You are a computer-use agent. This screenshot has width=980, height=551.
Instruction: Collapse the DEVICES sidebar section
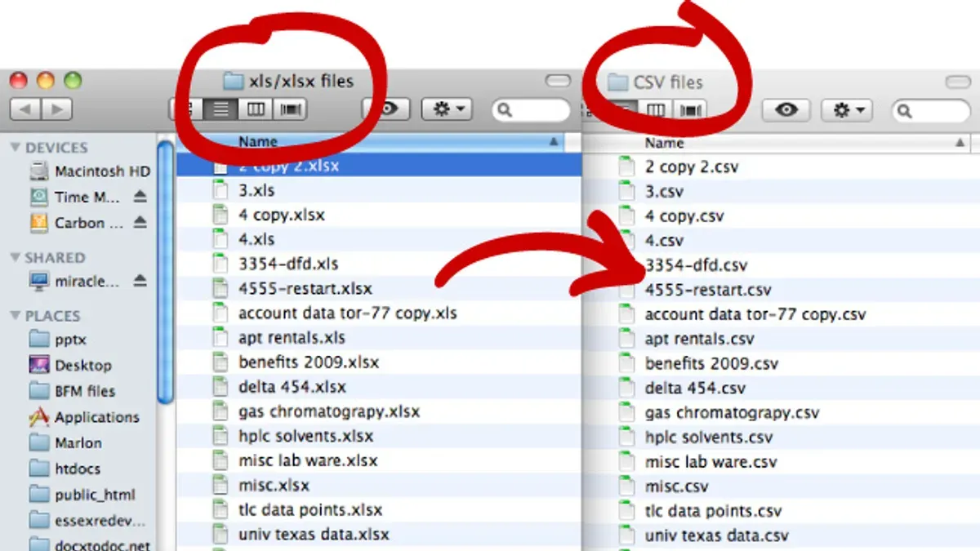click(x=15, y=148)
